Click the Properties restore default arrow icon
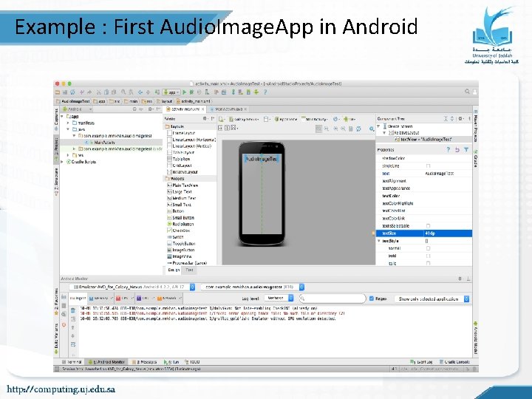 (457, 149)
